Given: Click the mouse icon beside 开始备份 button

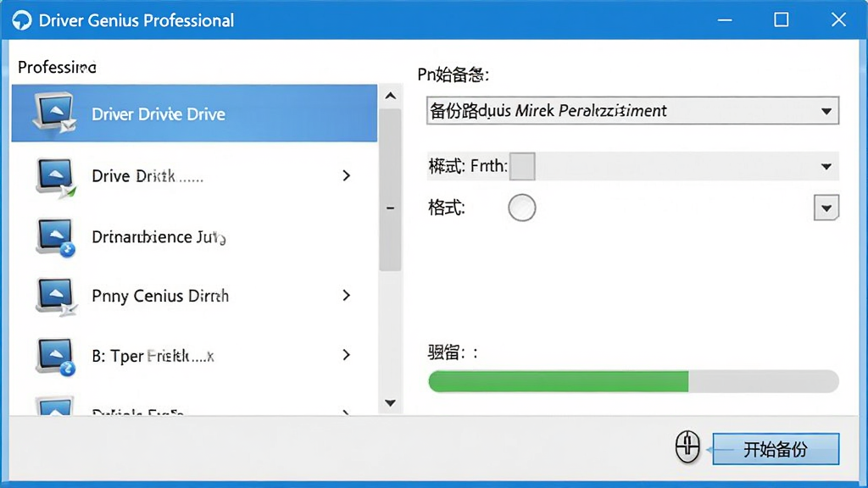Looking at the screenshot, I should point(687,446).
